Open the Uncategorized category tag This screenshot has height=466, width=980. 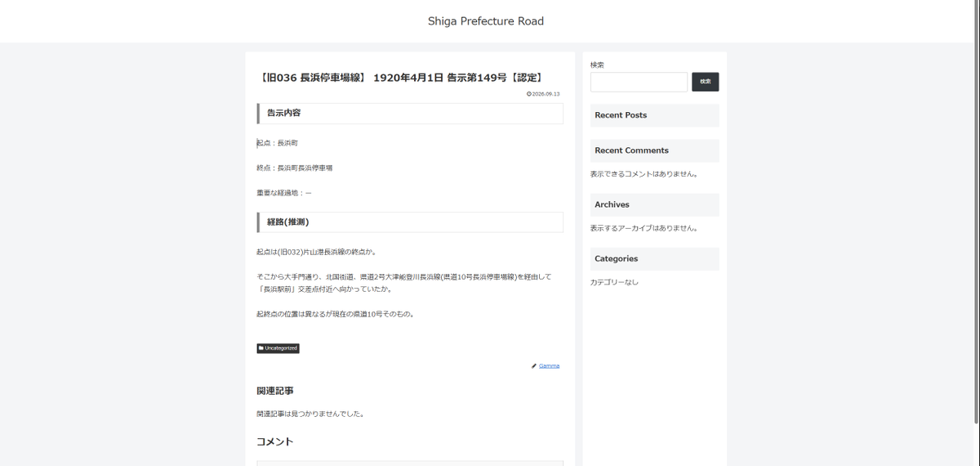click(278, 348)
